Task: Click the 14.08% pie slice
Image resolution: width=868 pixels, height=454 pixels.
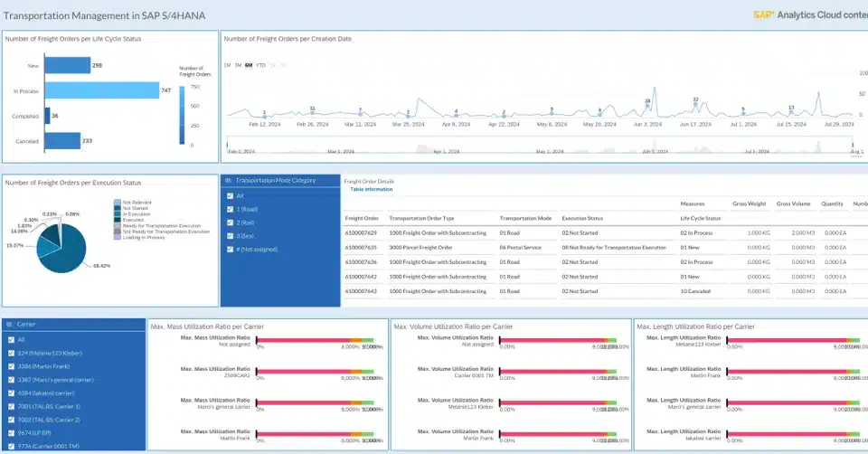Action: 51,234
